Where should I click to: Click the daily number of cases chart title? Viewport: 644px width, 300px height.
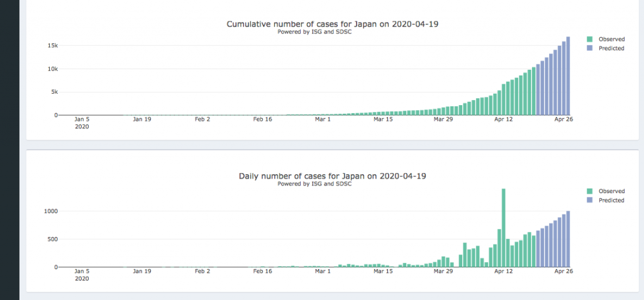333,176
